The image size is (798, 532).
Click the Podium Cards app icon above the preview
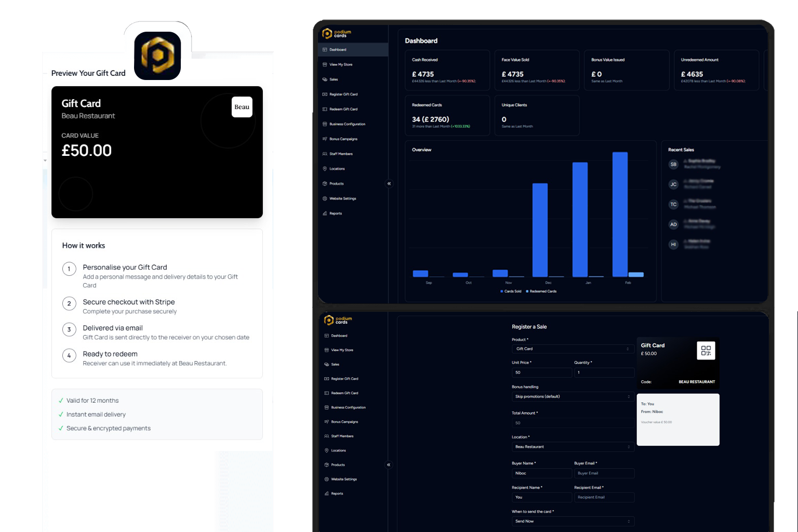click(x=157, y=56)
